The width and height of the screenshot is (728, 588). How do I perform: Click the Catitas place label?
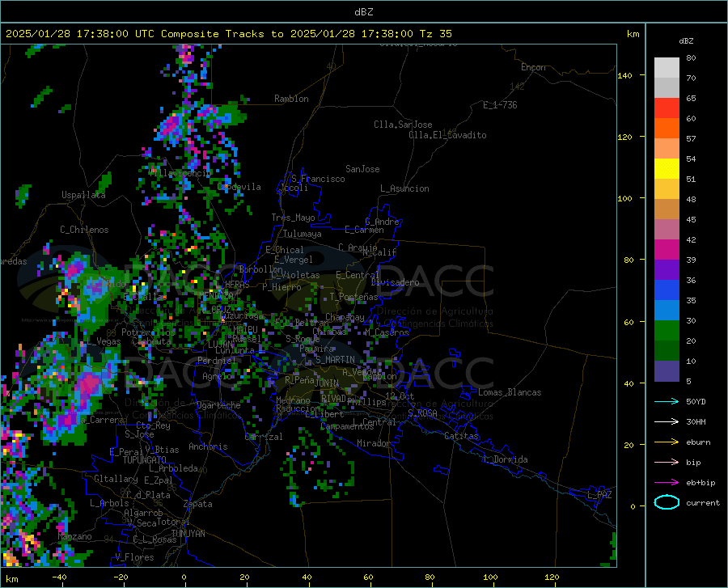coord(461,436)
